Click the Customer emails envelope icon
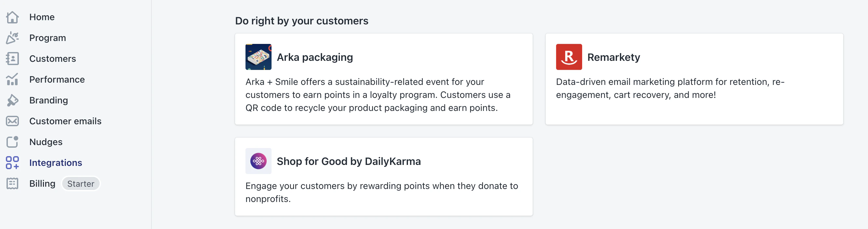This screenshot has width=868, height=229. pyautogui.click(x=12, y=121)
